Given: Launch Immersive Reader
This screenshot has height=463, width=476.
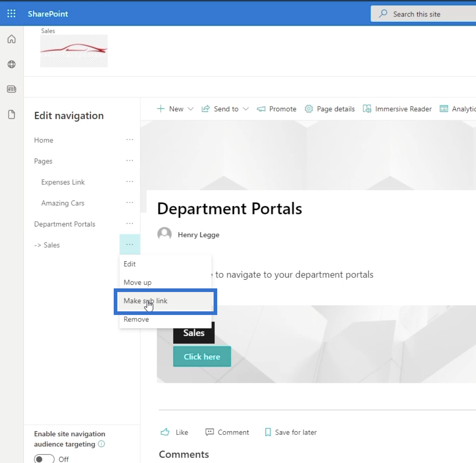Looking at the screenshot, I should (397, 109).
